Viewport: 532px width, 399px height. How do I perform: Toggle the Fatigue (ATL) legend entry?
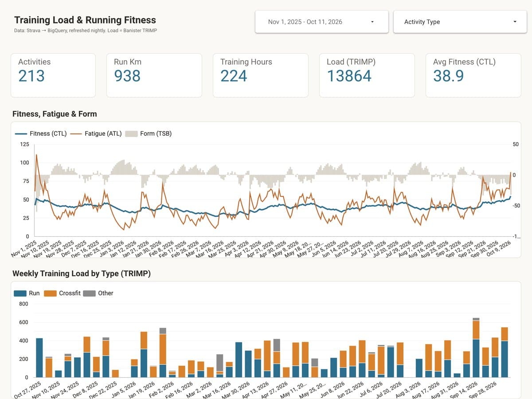click(x=95, y=133)
